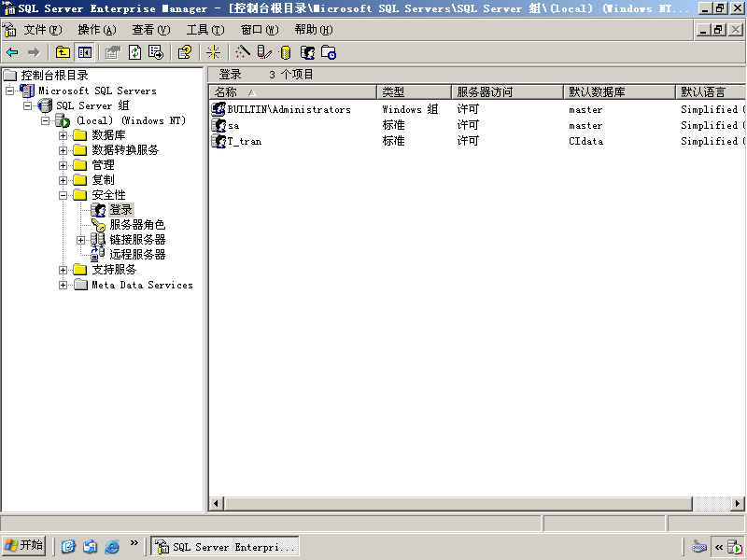Expand the 数据库 folder

(x=63, y=135)
